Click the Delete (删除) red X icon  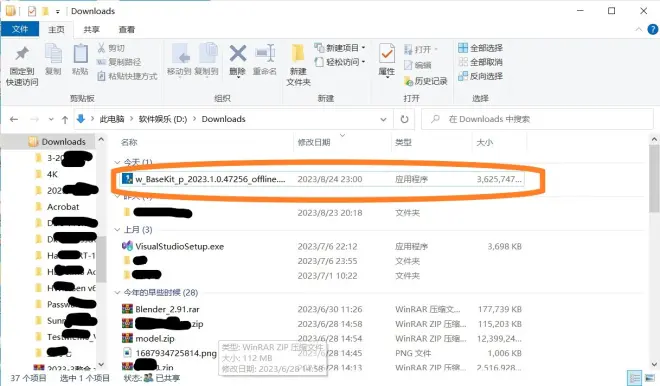pos(238,53)
